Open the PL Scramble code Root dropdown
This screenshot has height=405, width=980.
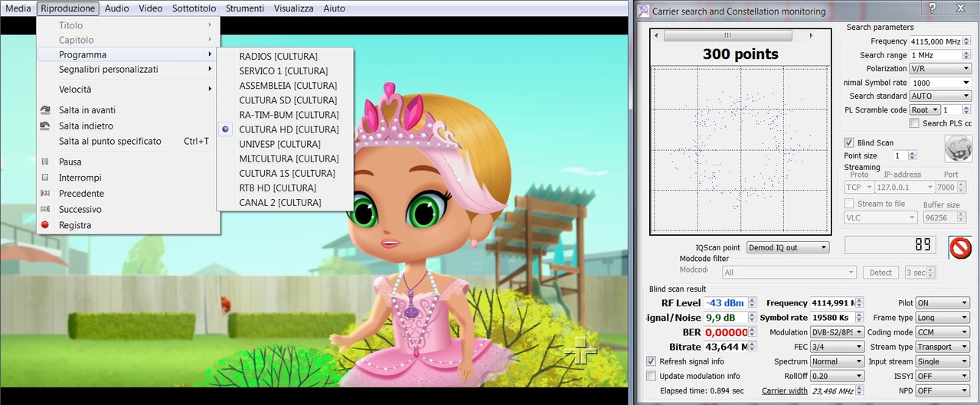pos(924,110)
